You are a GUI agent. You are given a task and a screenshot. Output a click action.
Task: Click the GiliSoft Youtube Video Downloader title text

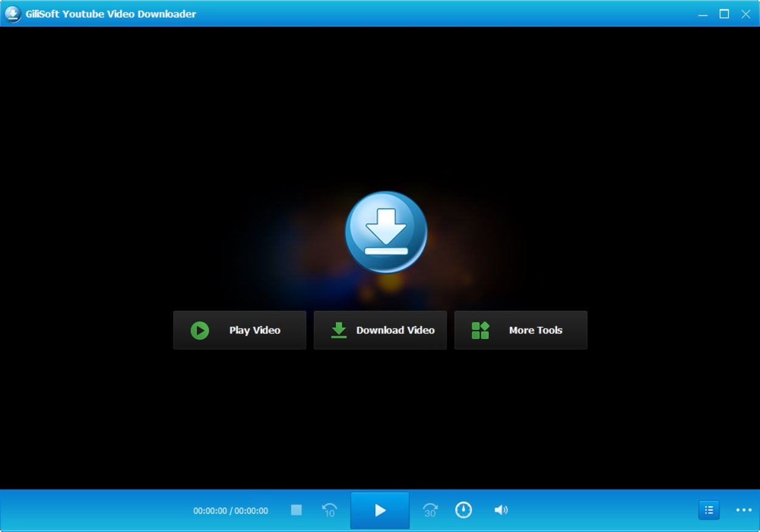pyautogui.click(x=111, y=13)
